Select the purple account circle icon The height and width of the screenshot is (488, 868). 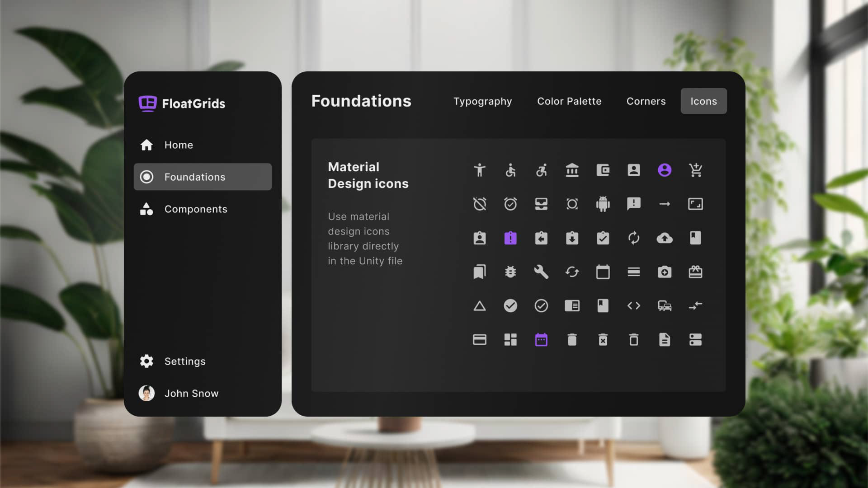665,170
